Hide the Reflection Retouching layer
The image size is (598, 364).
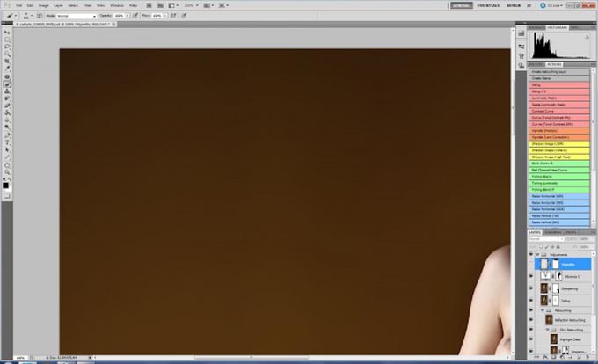click(x=531, y=320)
